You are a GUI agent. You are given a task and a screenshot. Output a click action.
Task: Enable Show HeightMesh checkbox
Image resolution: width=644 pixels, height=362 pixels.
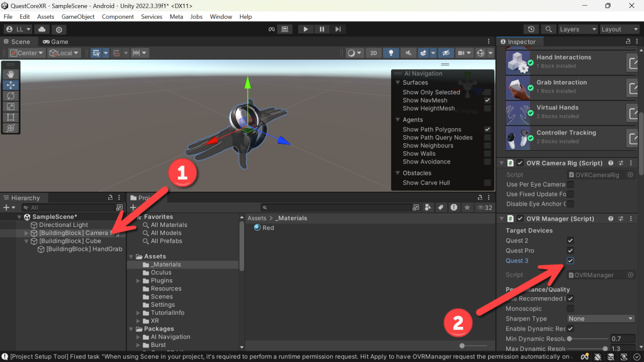tap(487, 108)
